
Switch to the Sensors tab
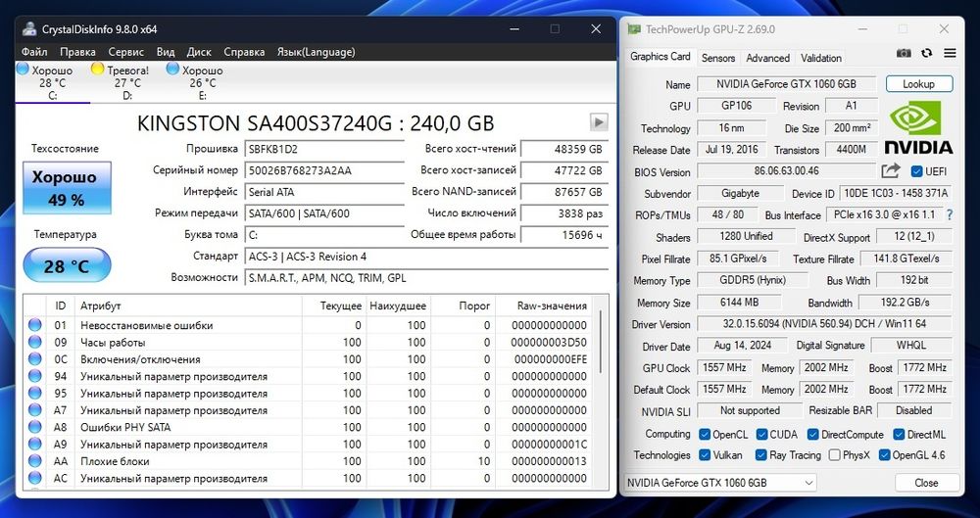718,58
